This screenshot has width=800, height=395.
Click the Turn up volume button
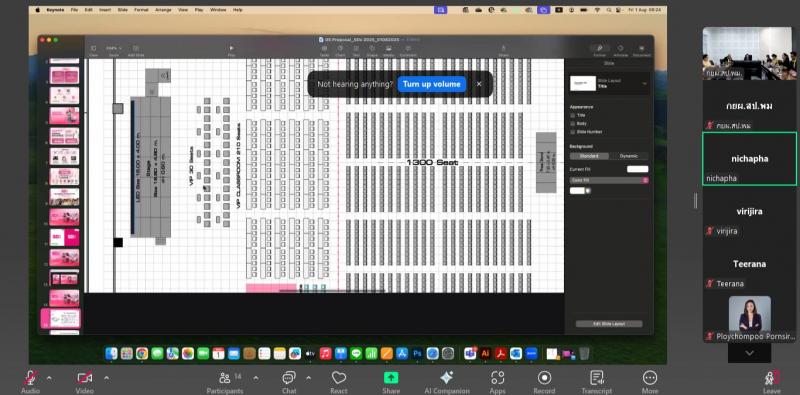click(432, 84)
